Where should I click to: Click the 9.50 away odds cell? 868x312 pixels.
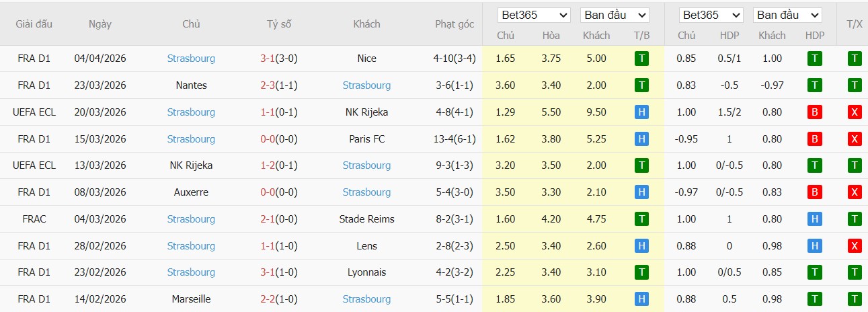tap(595, 112)
